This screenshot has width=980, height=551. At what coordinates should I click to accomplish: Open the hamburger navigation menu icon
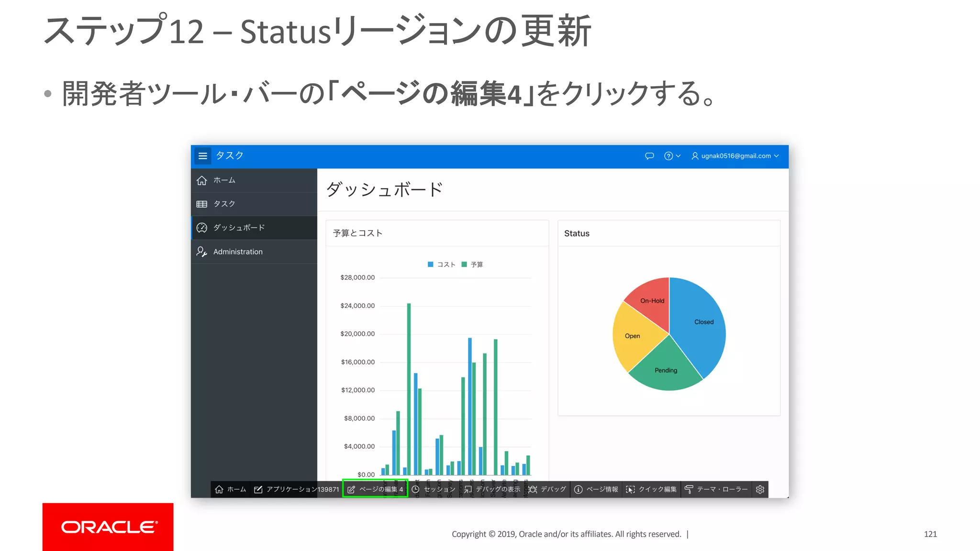point(202,156)
